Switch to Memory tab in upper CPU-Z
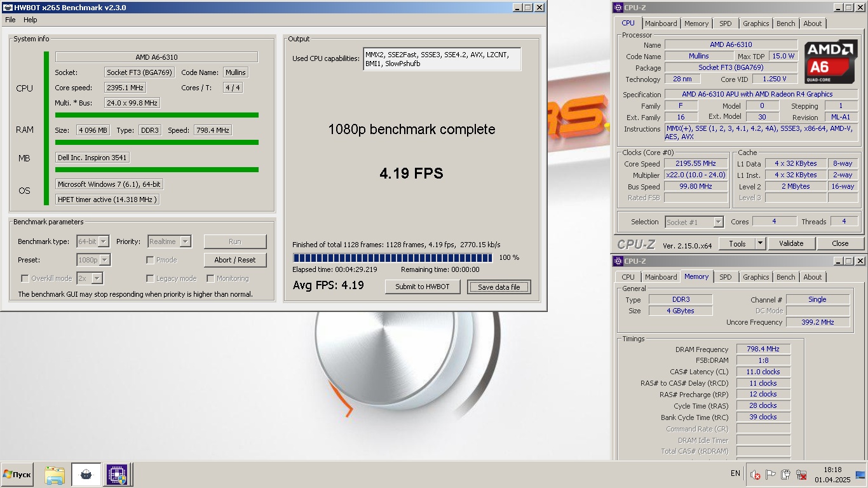 pos(696,24)
